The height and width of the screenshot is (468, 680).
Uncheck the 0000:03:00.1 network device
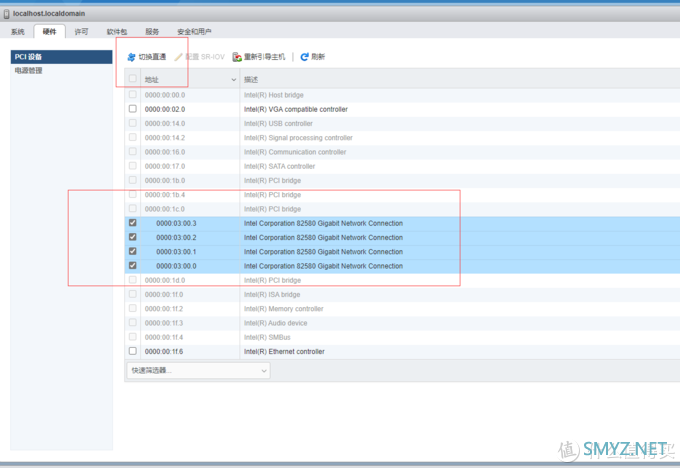[133, 252]
